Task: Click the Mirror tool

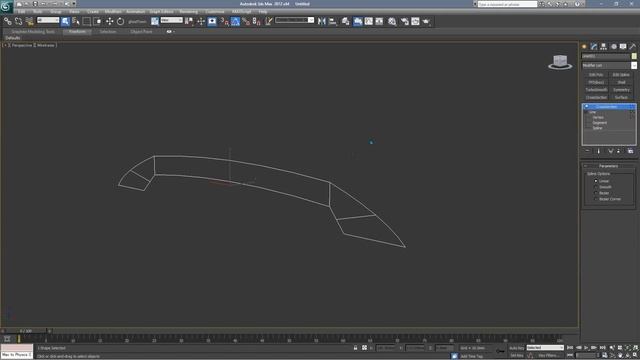Action: click(x=322, y=21)
